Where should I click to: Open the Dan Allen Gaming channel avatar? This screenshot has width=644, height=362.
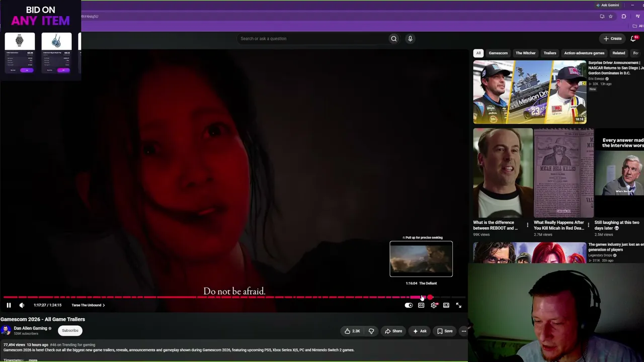point(6,330)
